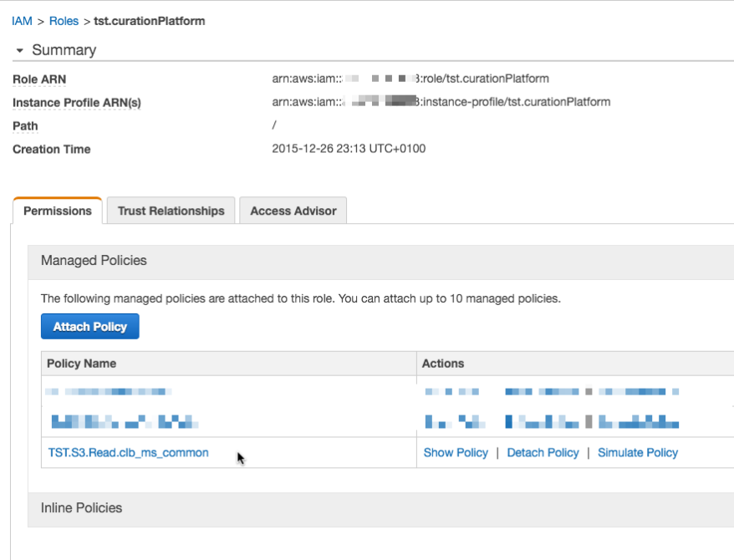The width and height of the screenshot is (734, 560).
Task: Open the TST.S3.Read.clb_ms_common policy link
Action: (128, 452)
